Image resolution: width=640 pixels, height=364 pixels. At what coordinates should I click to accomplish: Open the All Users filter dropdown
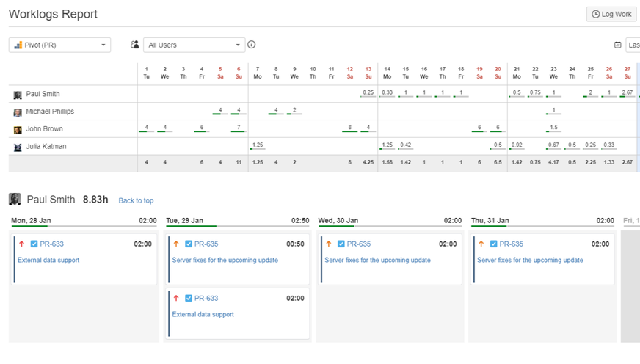coord(194,45)
